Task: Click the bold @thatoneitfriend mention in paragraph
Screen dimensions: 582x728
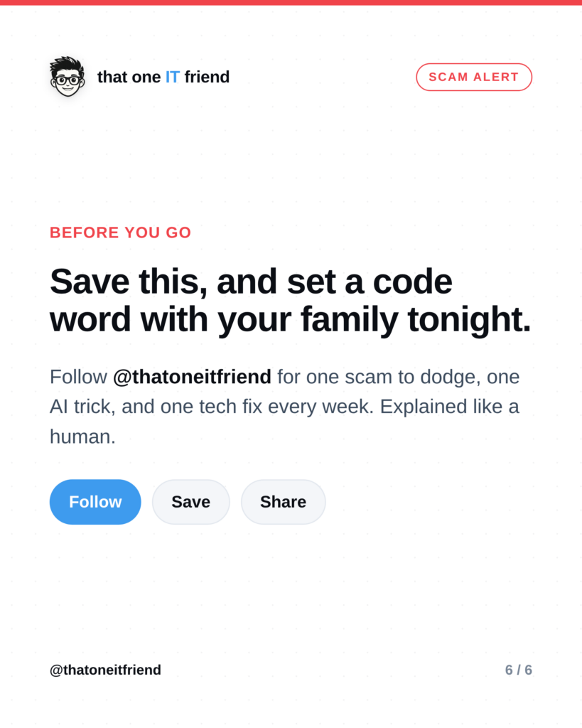Action: point(192,377)
